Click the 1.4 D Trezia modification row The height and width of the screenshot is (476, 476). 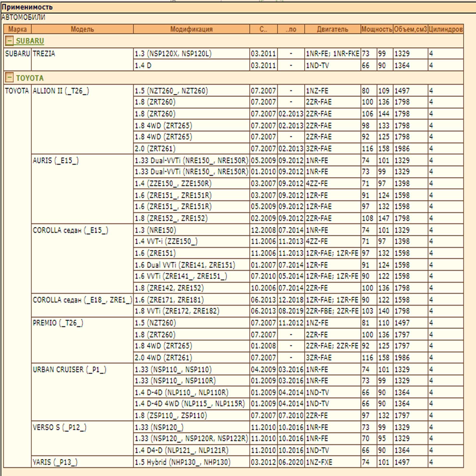point(143,66)
